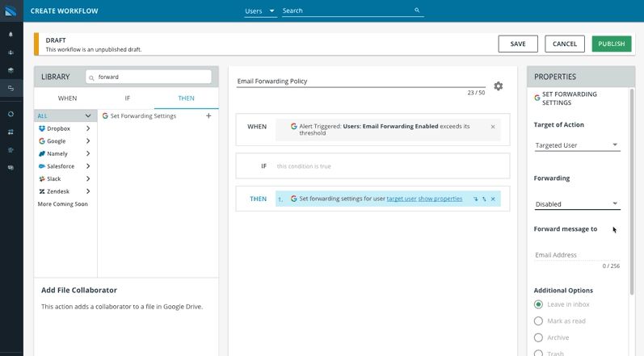Viewport: 644px width, 356px height.
Task: Open the workflows icon in the left sidebar
Action: (11, 88)
